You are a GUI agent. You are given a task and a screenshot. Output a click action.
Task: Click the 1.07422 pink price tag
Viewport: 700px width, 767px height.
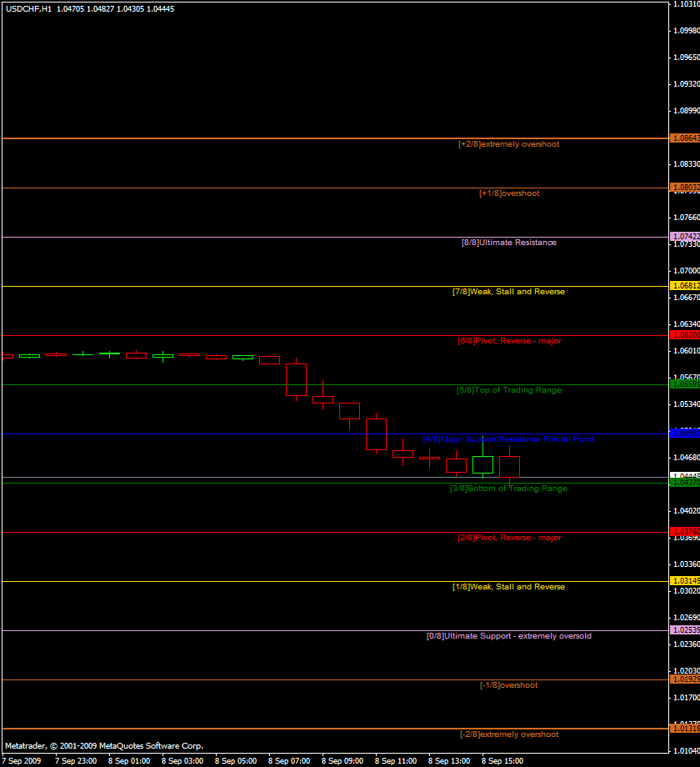pos(685,237)
